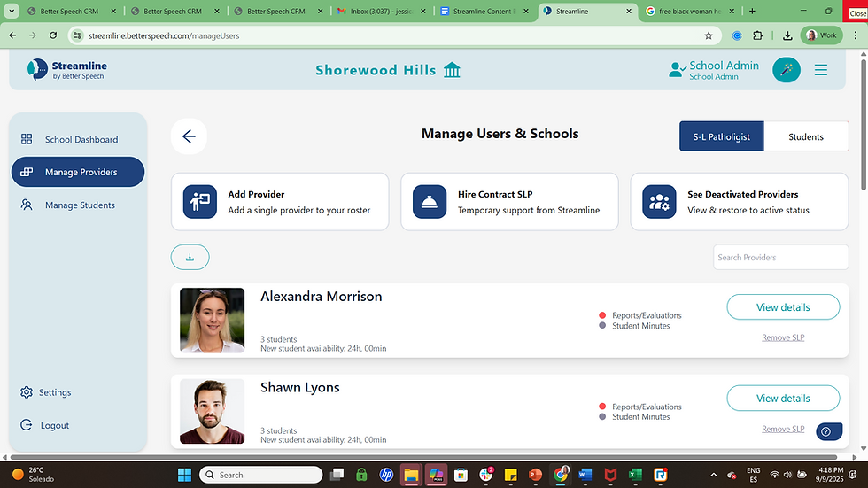Click the Deactivated Providers group icon
This screenshot has height=488, width=868.
pyautogui.click(x=659, y=202)
